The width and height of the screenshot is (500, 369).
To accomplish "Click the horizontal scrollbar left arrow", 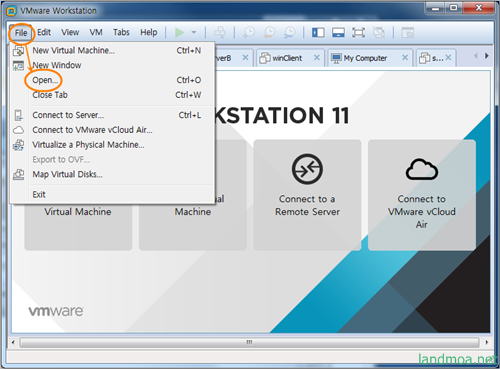I will tap(13, 342).
